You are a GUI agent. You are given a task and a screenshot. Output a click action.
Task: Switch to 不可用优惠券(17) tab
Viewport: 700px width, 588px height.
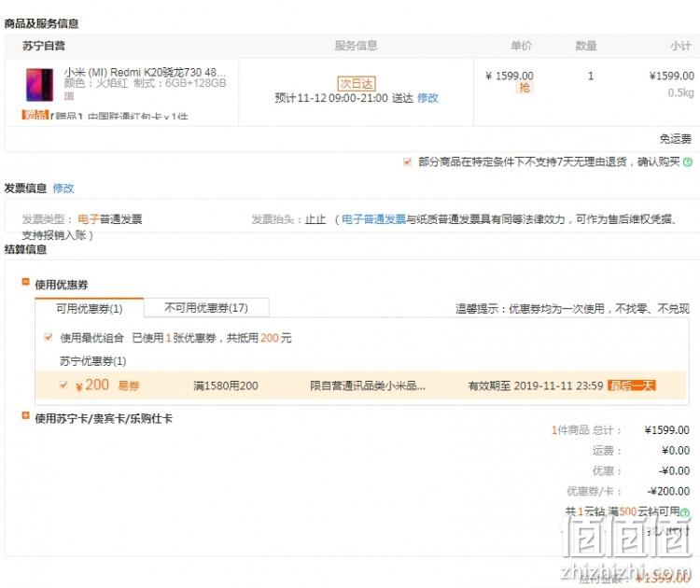coord(206,308)
